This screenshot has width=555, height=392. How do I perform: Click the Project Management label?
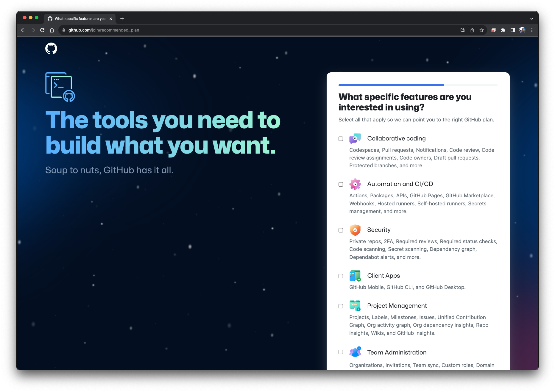pos(397,306)
